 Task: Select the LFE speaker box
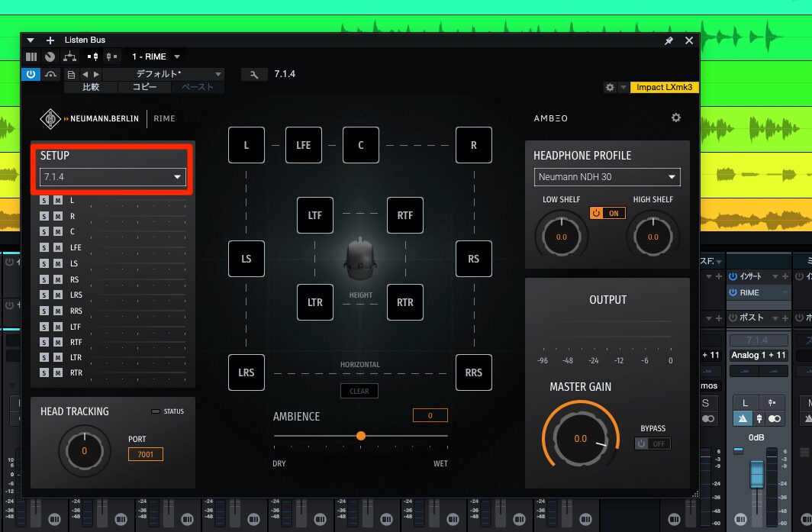(304, 145)
